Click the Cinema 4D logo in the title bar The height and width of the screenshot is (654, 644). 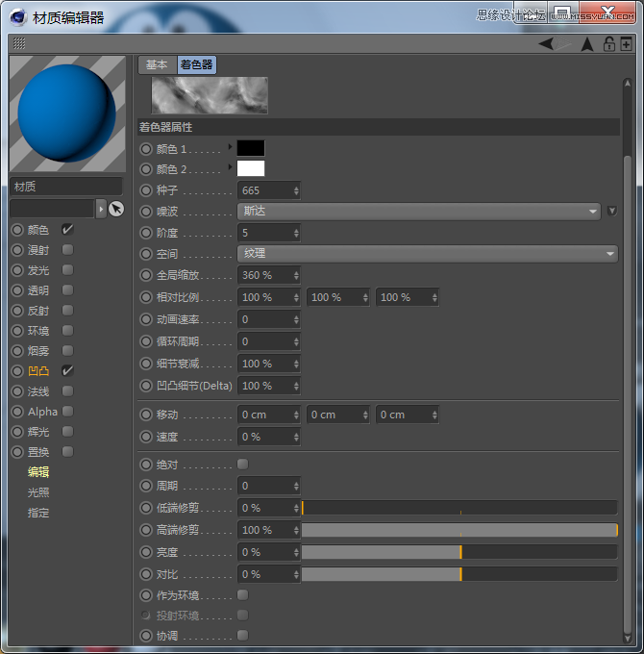pyautogui.click(x=17, y=16)
